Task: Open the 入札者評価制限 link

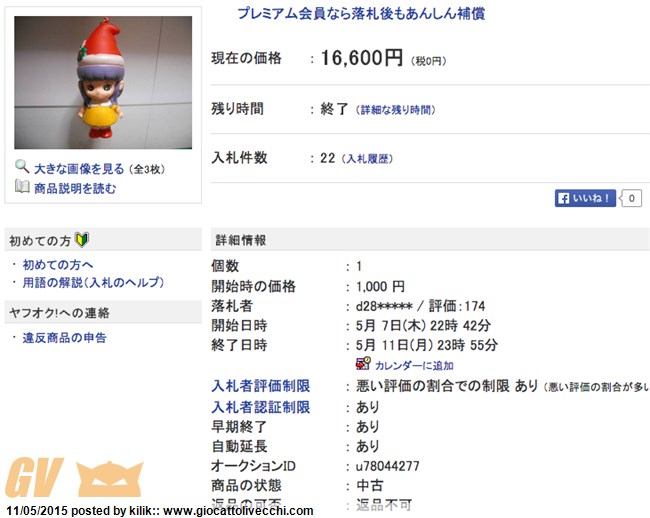Action: coord(260,386)
